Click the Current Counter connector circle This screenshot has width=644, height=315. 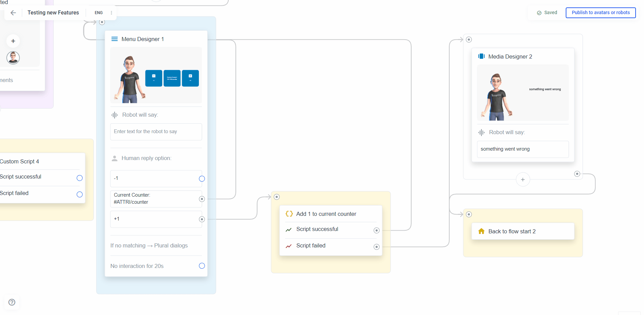[x=202, y=199]
